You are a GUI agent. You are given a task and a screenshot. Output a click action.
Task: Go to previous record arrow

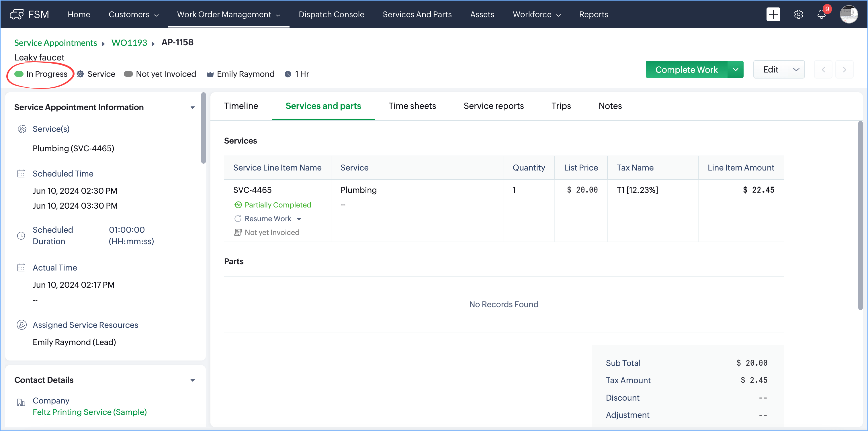[x=823, y=69]
